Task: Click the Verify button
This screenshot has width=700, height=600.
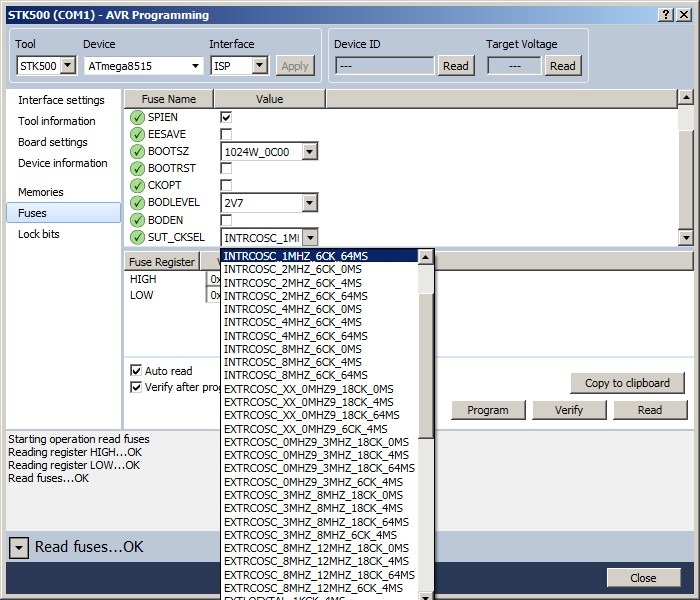Action: tap(569, 410)
